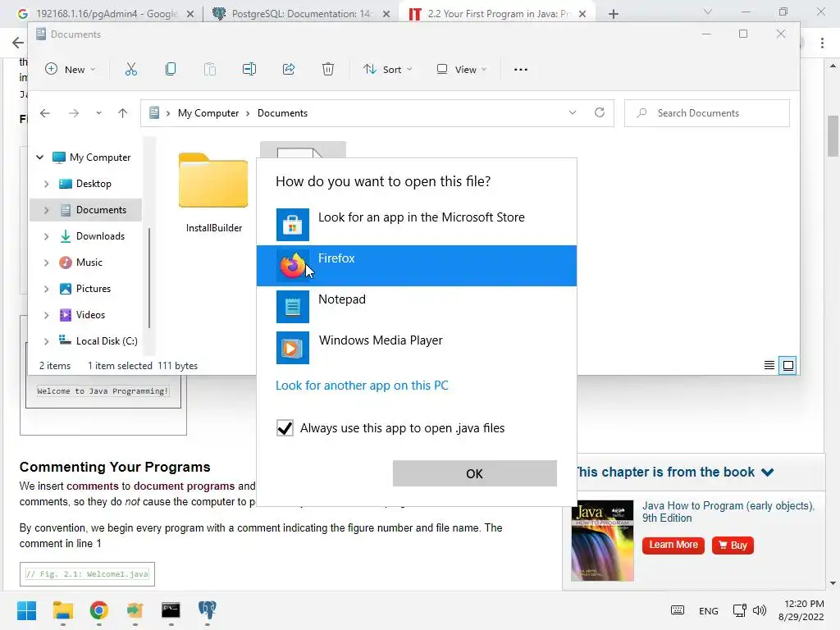The image size is (840, 630).
Task: Open Java How to Program book link
Action: pos(728,512)
